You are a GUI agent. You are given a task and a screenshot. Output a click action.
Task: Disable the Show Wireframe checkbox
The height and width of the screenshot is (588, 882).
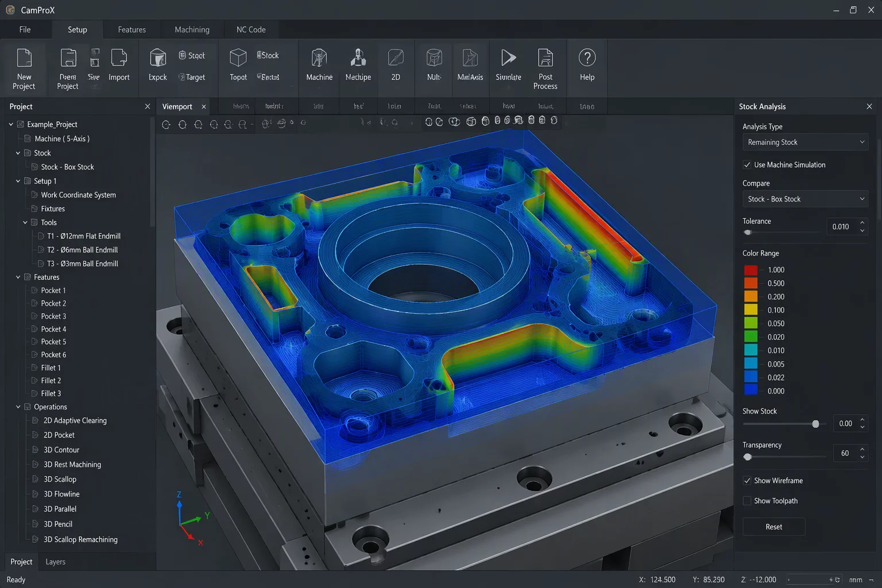click(x=747, y=481)
